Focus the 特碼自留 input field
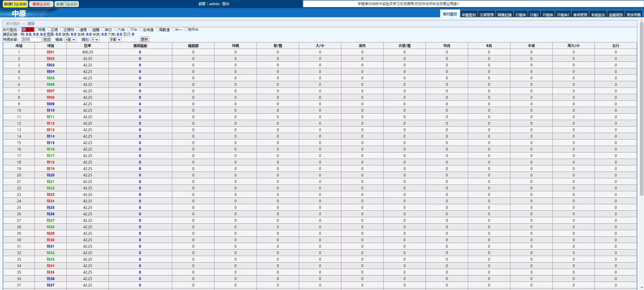Viewport: 644px width, 290px height. click(31, 40)
